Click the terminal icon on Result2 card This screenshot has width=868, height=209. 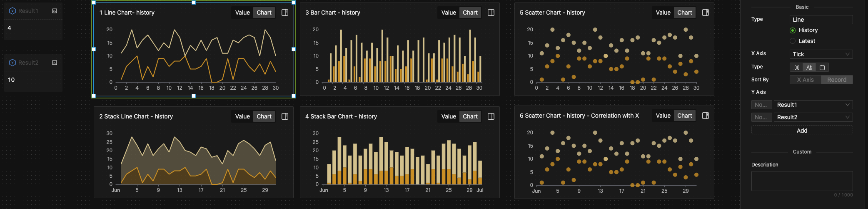(55, 63)
